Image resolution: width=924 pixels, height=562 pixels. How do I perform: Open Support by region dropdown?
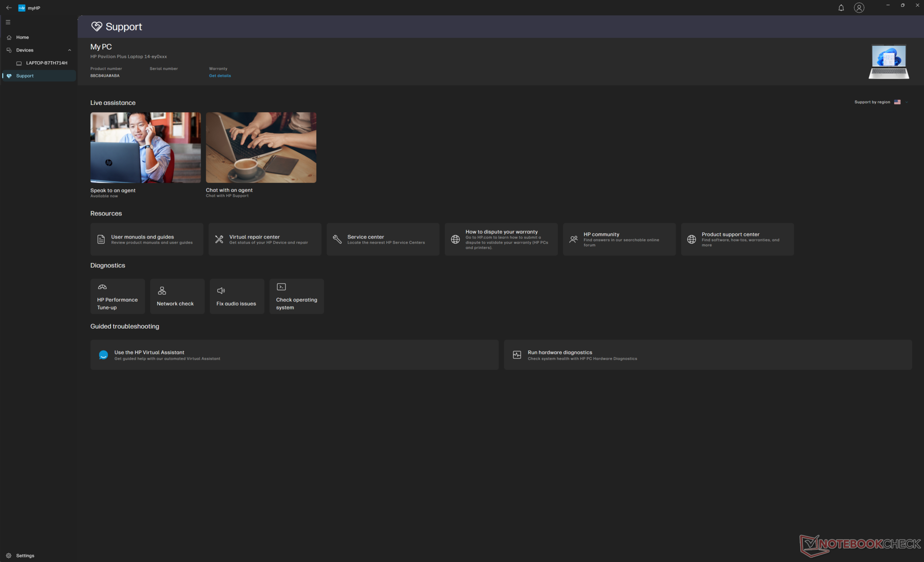click(907, 102)
